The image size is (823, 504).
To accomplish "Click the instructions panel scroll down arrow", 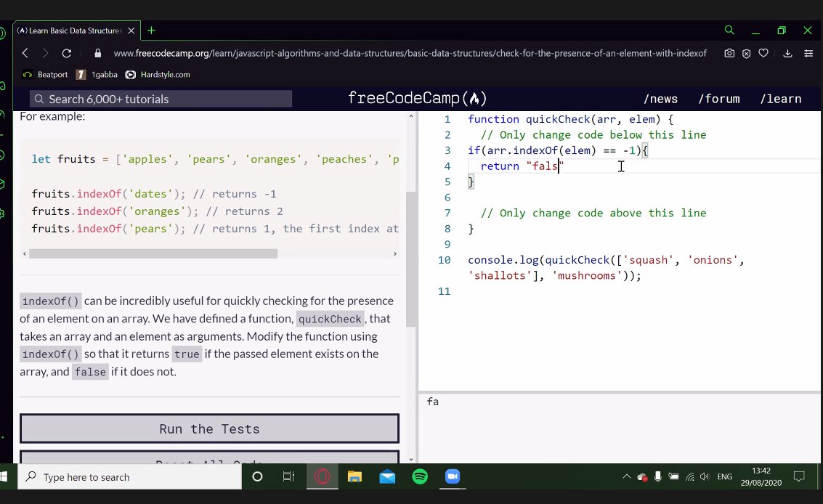I will [411, 460].
